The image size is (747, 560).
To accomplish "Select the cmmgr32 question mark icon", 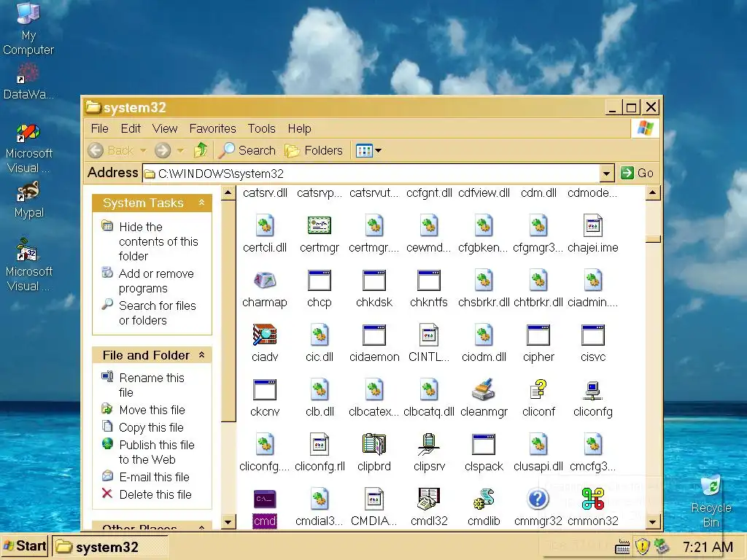I will click(538, 499).
